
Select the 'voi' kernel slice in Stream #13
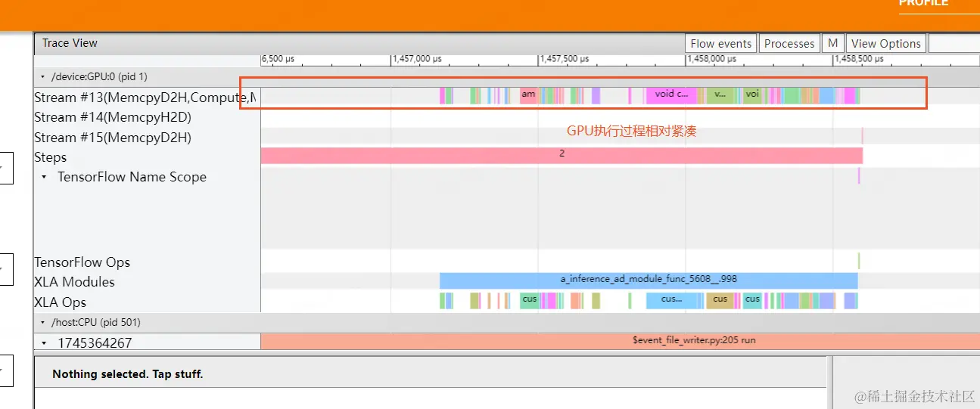click(752, 95)
